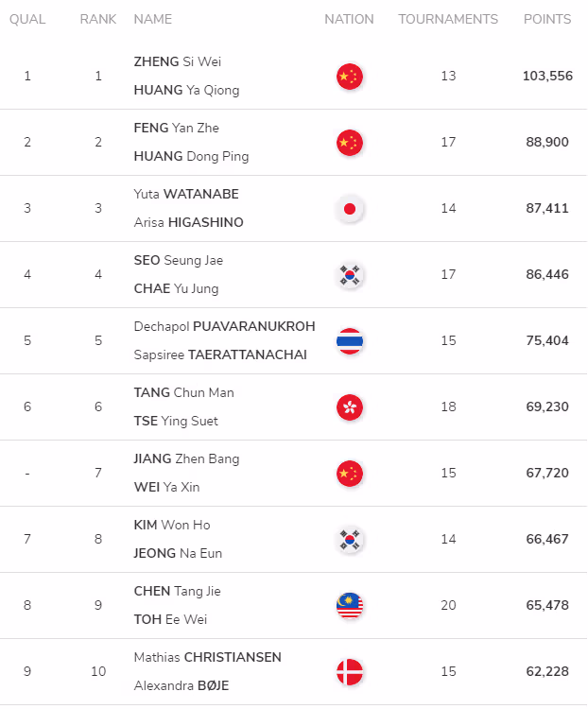Click Malaysia flag beside Chen Tang Jie
The height and width of the screenshot is (709, 588).
(x=349, y=605)
